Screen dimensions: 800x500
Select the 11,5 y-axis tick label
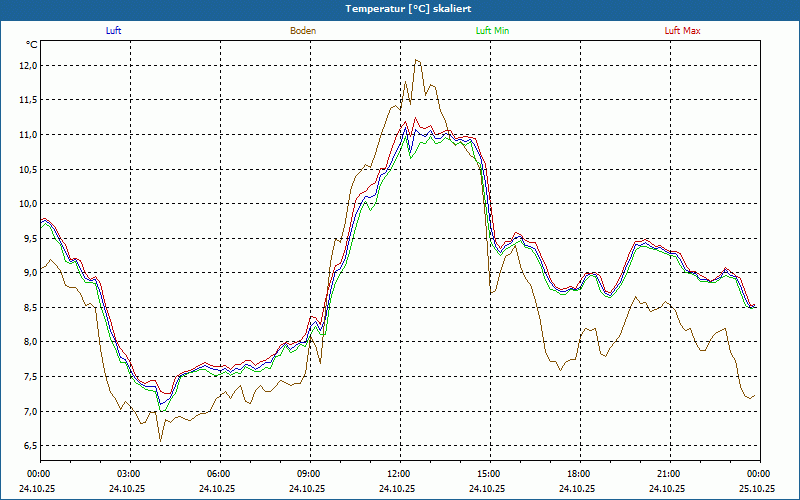tap(27, 100)
